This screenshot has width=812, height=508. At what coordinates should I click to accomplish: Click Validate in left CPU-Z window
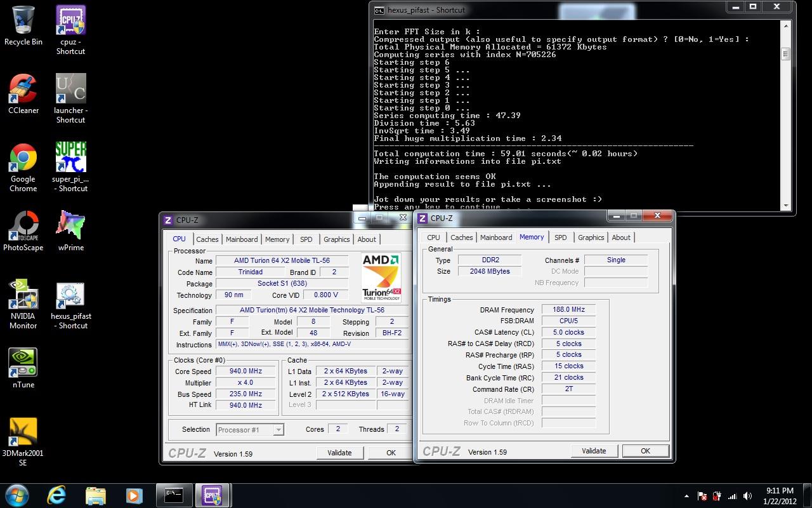click(339, 453)
